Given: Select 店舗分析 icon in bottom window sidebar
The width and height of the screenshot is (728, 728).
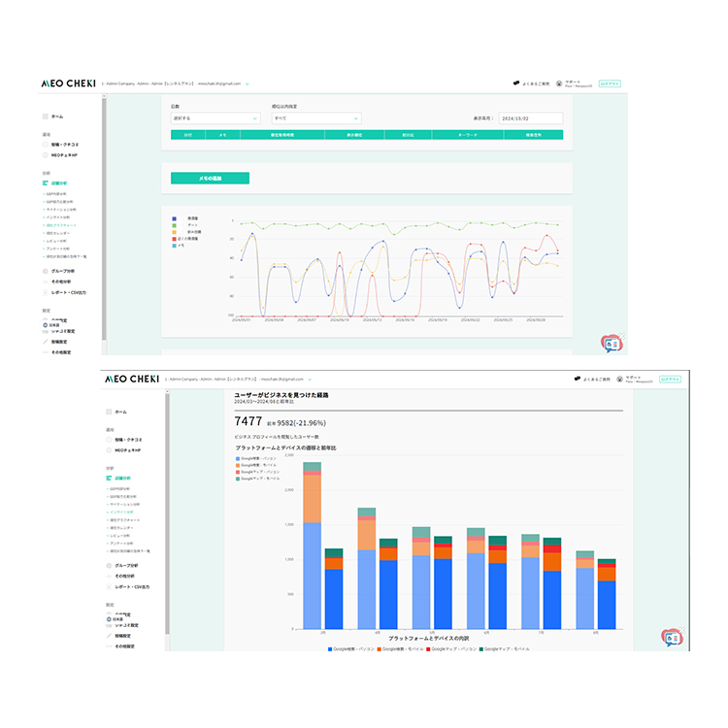Looking at the screenshot, I should pos(109,478).
